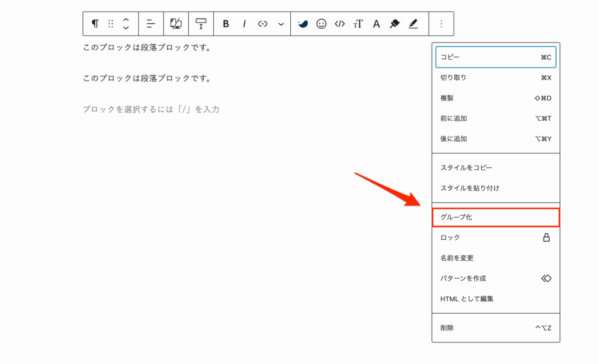Click the text alignment icon
Screen dimensions: 598x364
pyautogui.click(x=151, y=23)
